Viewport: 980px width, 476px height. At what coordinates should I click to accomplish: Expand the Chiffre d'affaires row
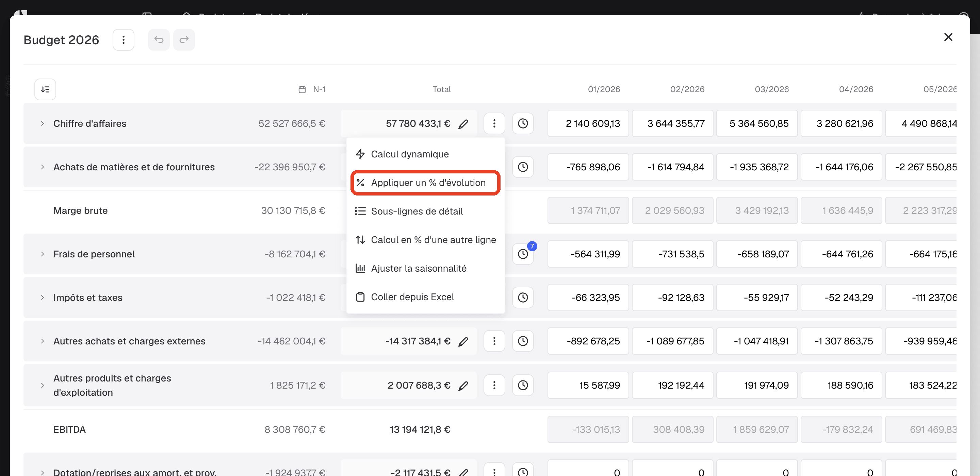click(42, 123)
